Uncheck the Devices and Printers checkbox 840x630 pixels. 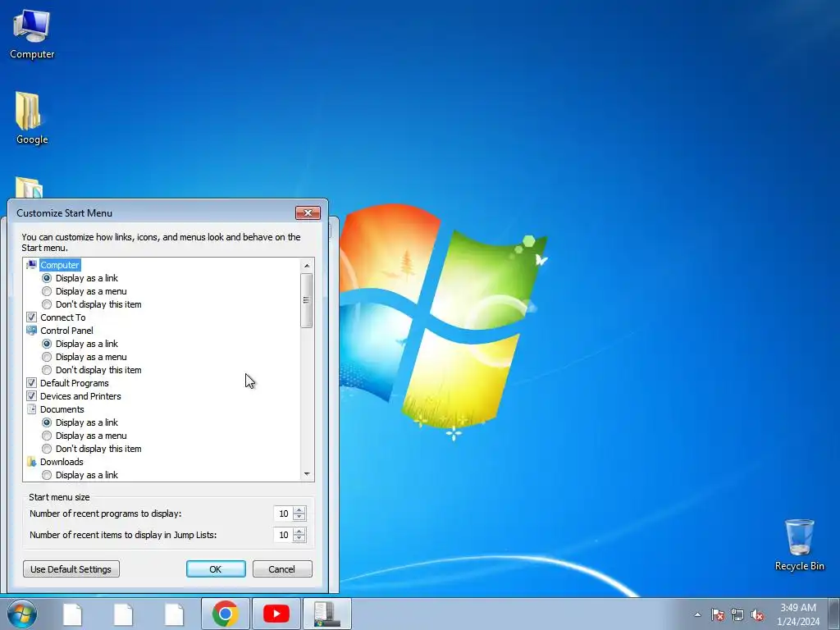coord(32,396)
